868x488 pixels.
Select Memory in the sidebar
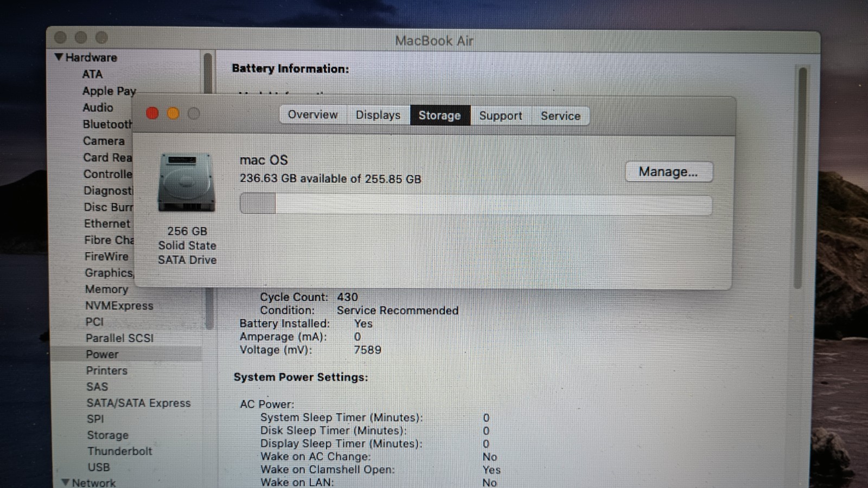[x=106, y=289]
